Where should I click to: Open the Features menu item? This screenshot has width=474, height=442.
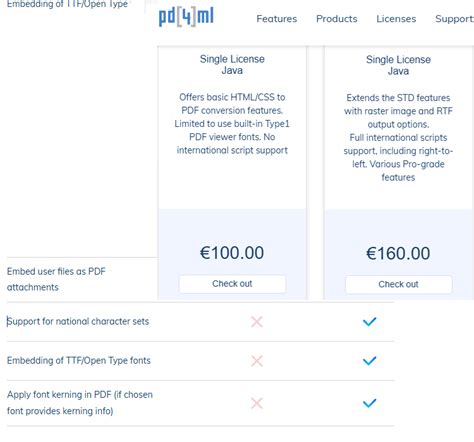[276, 19]
